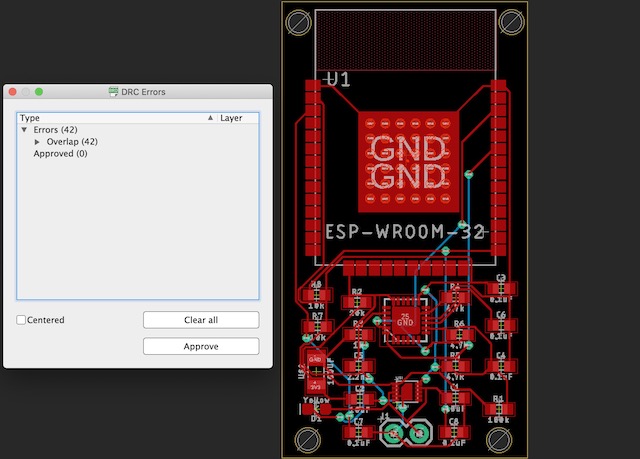This screenshot has width=640, height=459.
Task: Click the left pad of connector J1
Action: 395,433
